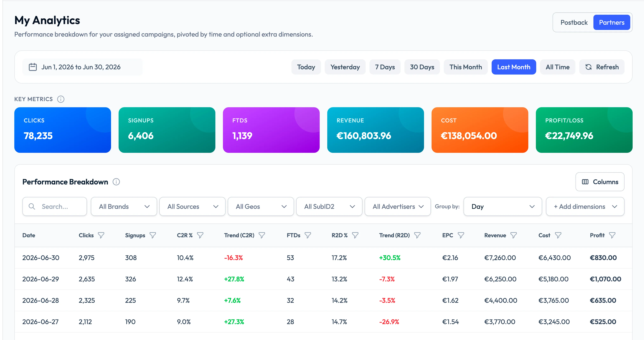
Task: Open the Signups column filter funnel
Action: pyautogui.click(x=153, y=235)
